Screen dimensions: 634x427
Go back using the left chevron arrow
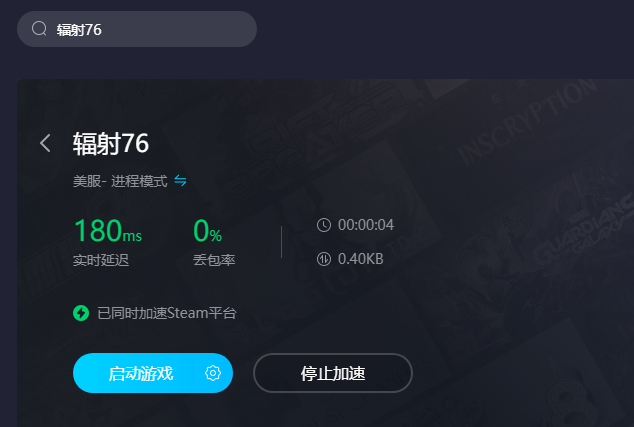tap(45, 143)
